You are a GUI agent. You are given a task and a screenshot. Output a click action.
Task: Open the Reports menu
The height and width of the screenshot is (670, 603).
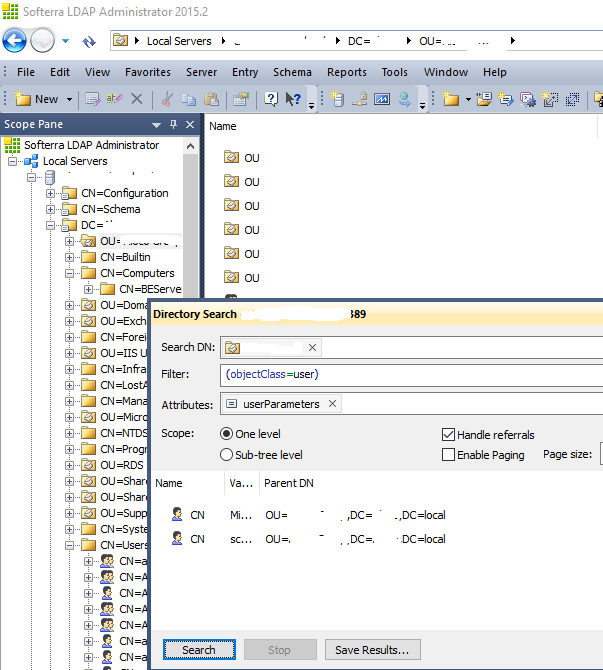pyautogui.click(x=347, y=72)
